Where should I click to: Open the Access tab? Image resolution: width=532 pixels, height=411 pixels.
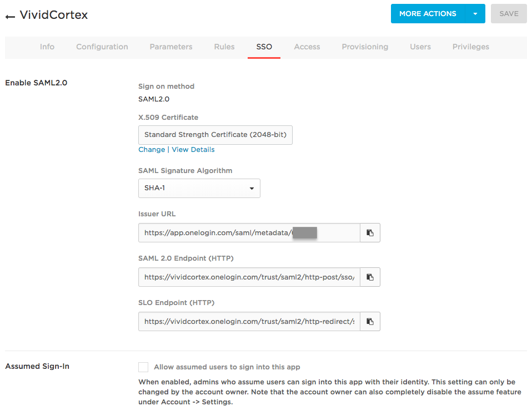[x=307, y=47]
